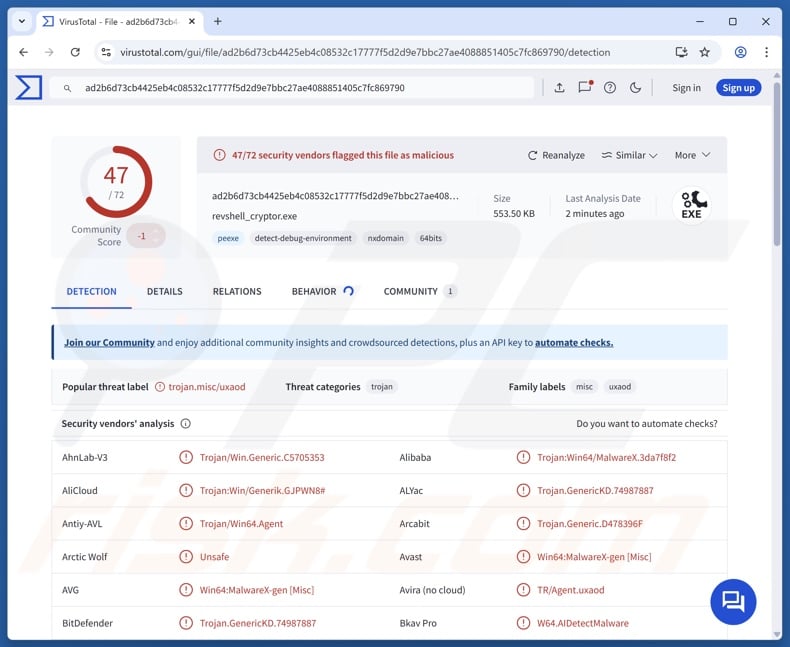
Task: Click the EXE file type icon
Action: 692,205
